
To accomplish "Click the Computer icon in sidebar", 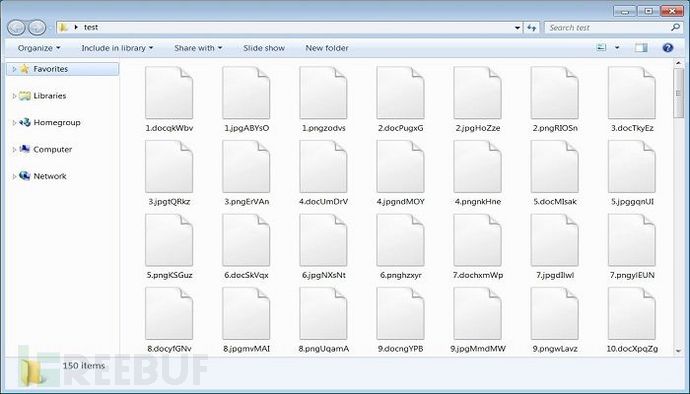I will [25, 149].
